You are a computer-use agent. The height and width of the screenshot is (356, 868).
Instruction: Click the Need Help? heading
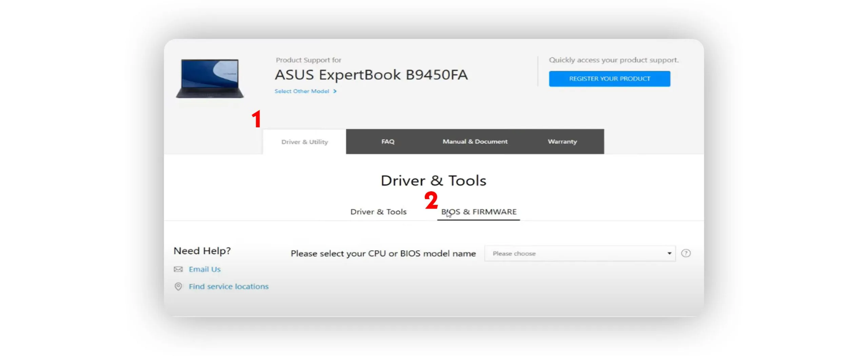[x=202, y=251]
